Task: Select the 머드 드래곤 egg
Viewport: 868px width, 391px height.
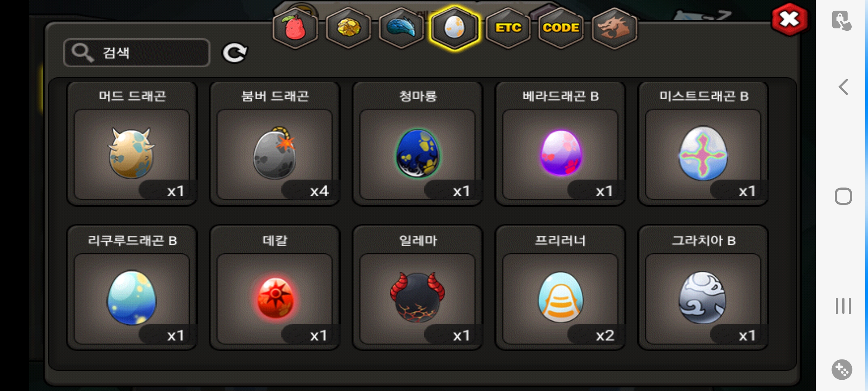Action: 132,144
